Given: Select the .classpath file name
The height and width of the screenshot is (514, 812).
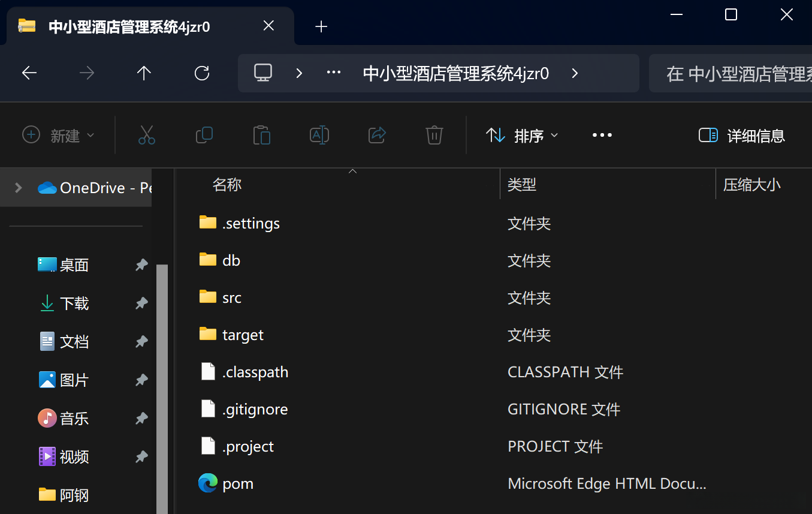Looking at the screenshot, I should (255, 372).
